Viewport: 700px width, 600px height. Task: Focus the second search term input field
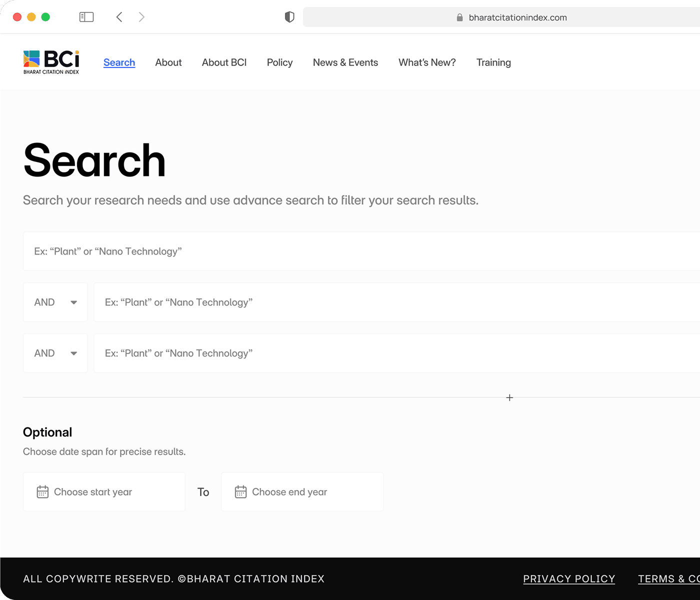click(x=395, y=302)
